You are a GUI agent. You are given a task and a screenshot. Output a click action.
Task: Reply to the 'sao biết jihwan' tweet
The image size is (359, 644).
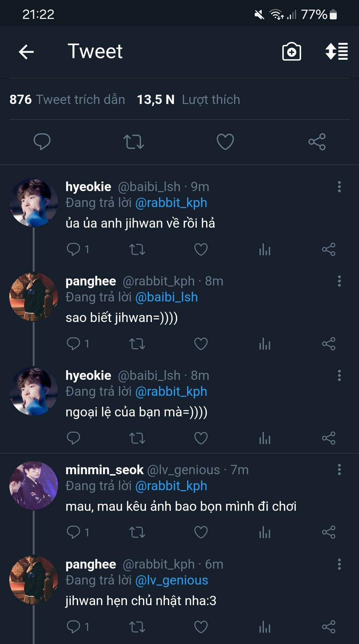73,343
